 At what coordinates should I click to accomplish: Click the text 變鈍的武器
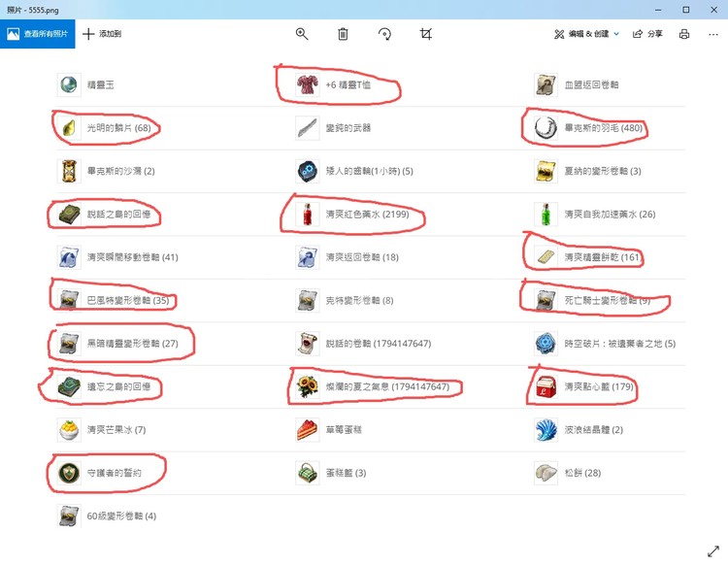[348, 128]
